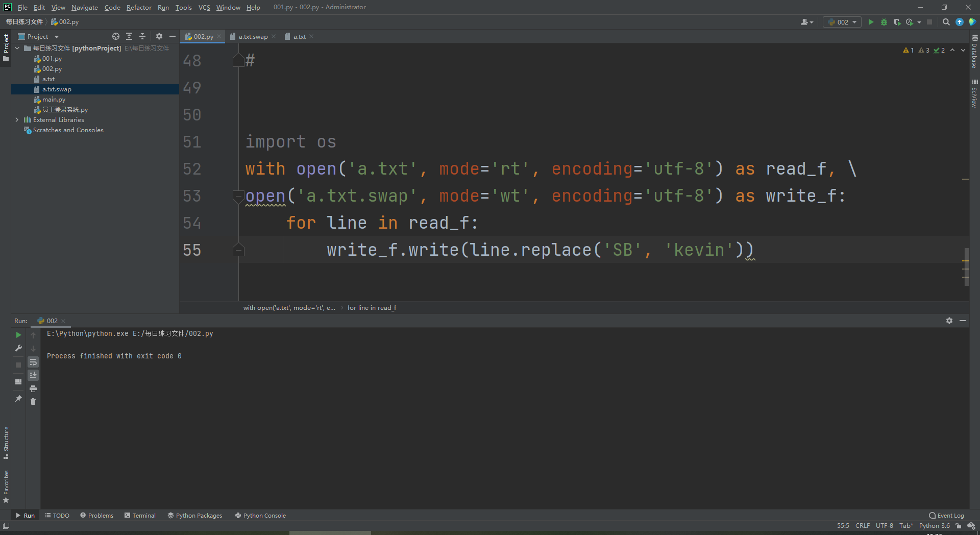
Task: Open the TODO tool window
Action: click(x=57, y=516)
